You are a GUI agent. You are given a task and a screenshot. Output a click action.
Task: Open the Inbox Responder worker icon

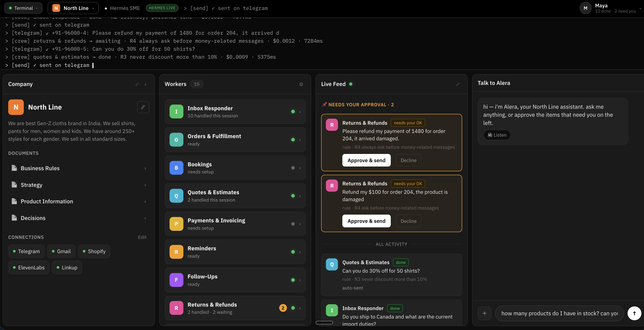(x=176, y=112)
